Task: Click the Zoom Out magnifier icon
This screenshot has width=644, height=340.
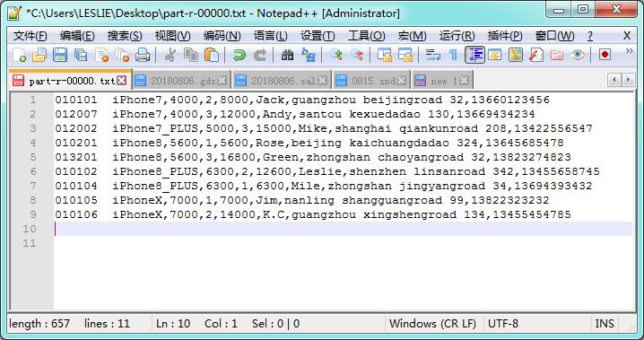Action: pyautogui.click(x=357, y=55)
